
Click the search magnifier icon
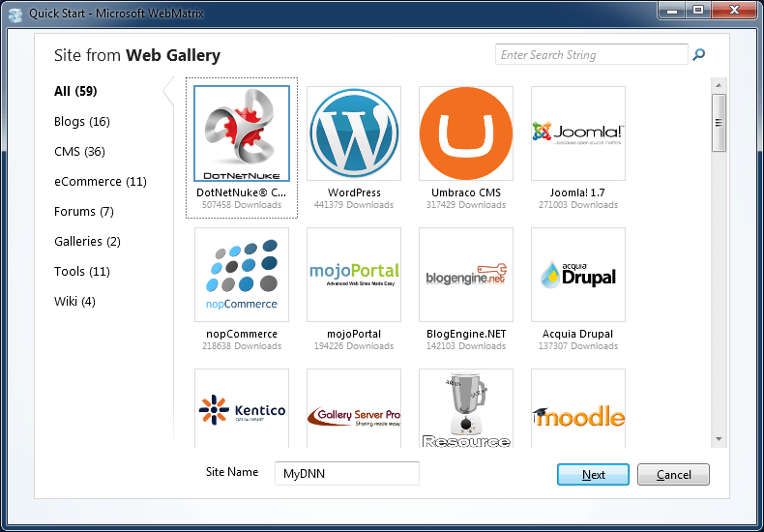pos(698,54)
